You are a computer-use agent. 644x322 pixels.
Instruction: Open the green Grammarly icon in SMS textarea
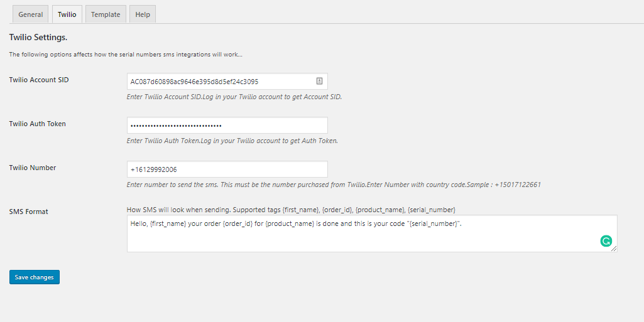pos(606,241)
